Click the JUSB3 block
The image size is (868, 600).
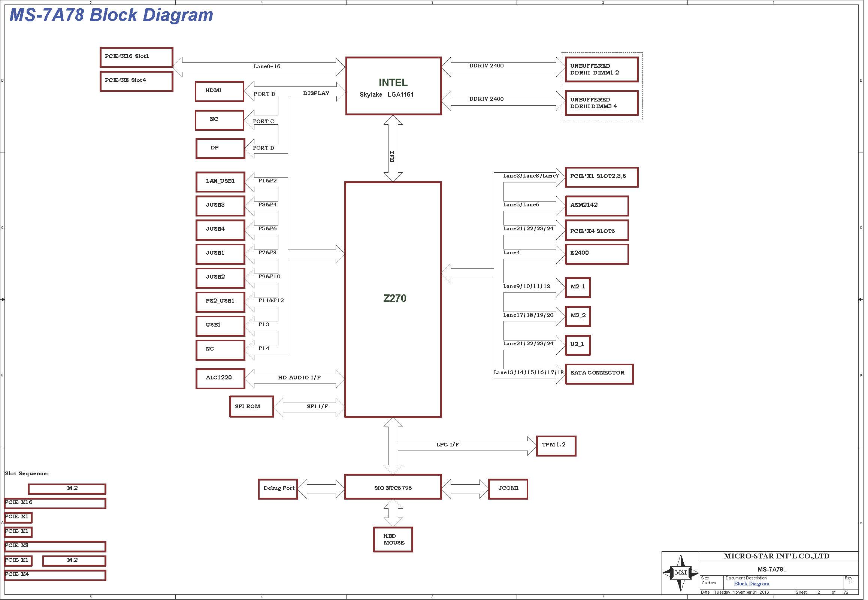click(x=221, y=206)
